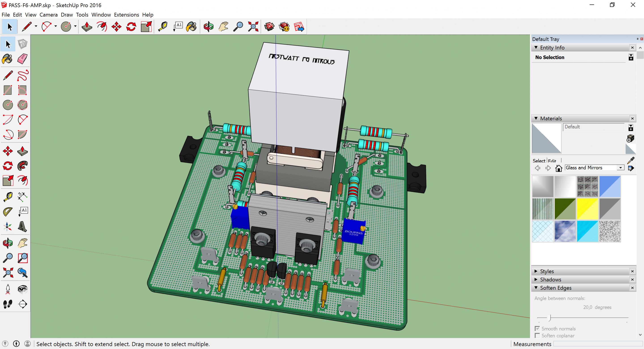Image resolution: width=644 pixels, height=349 pixels.
Task: Select the Push/Pull tool in left toolbar
Action: [23, 151]
